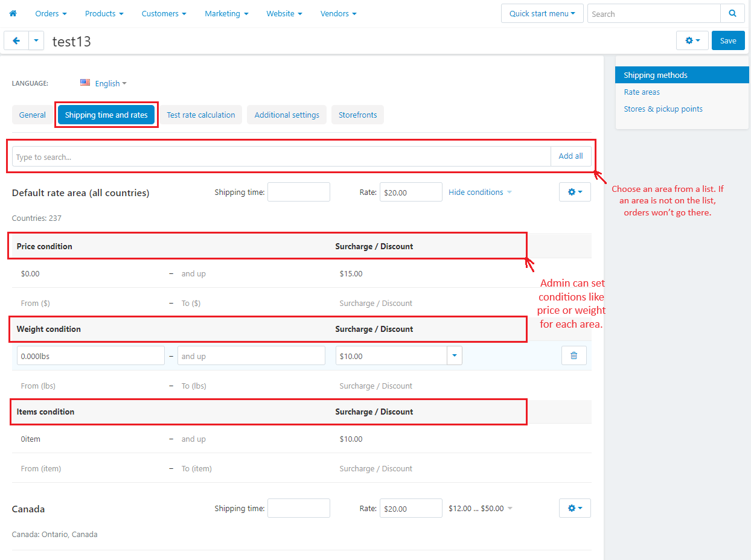Screen dimensions: 751x560
Task: Click the $10.00 items surcharge value
Action: [351, 439]
